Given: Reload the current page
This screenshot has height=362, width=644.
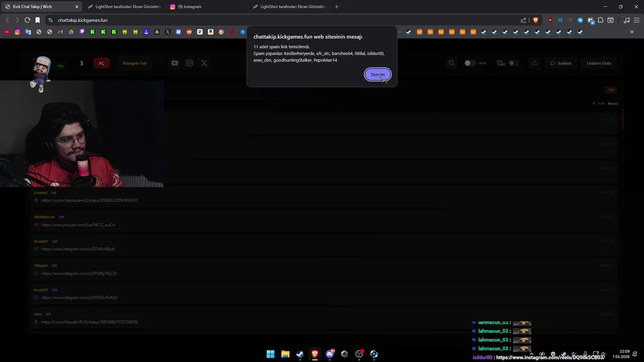Looking at the screenshot, I should (27, 20).
